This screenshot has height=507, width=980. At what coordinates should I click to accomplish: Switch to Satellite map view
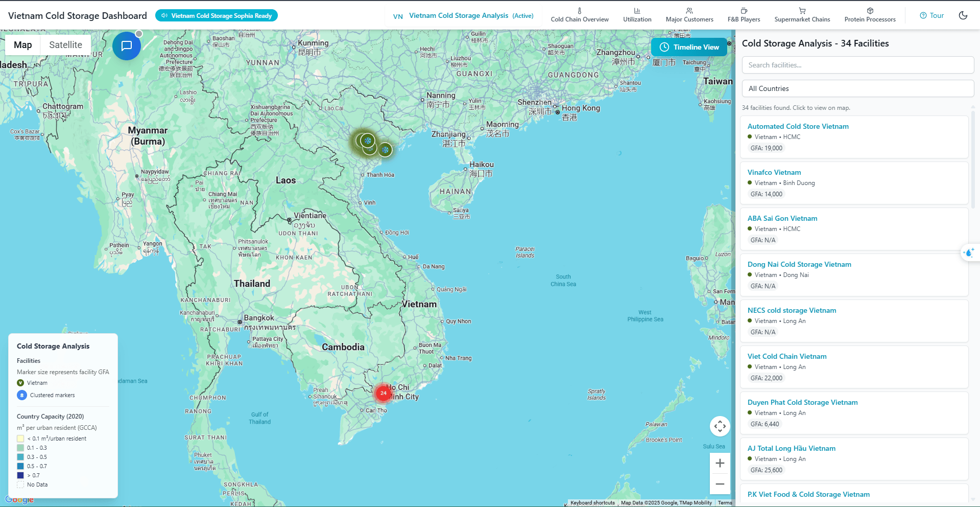pos(65,45)
